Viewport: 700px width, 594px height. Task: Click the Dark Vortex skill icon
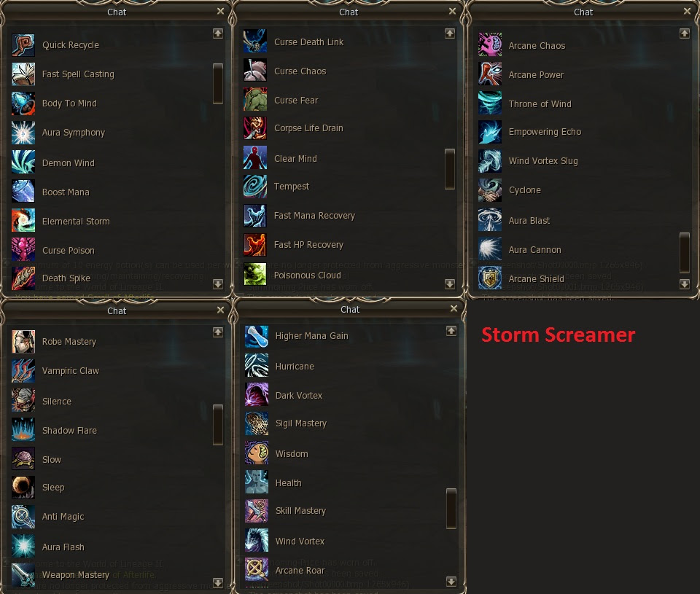(x=257, y=394)
